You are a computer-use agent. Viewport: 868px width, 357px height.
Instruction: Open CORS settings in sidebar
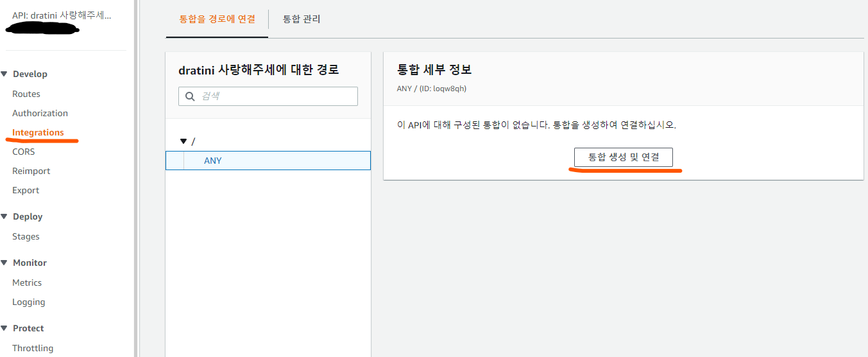pos(24,152)
